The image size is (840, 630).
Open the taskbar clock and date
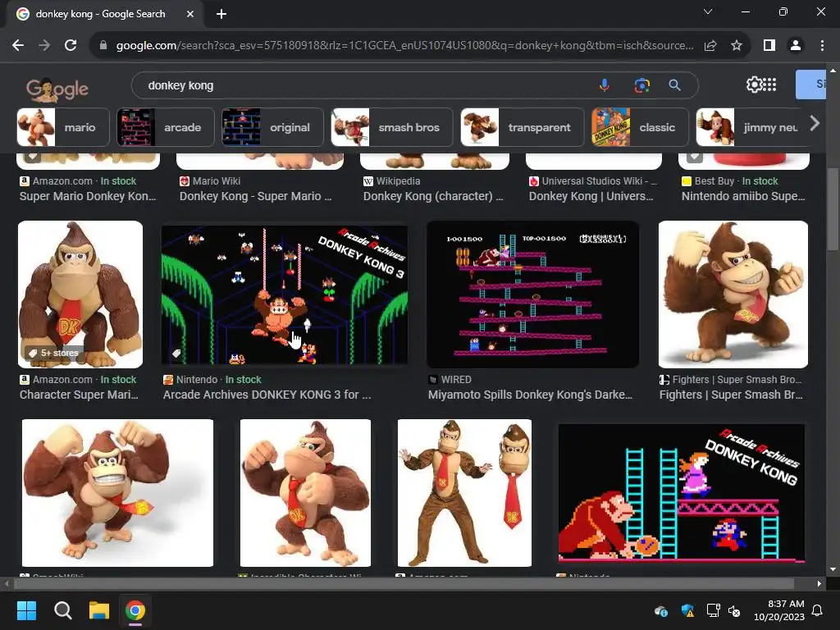[779, 610]
